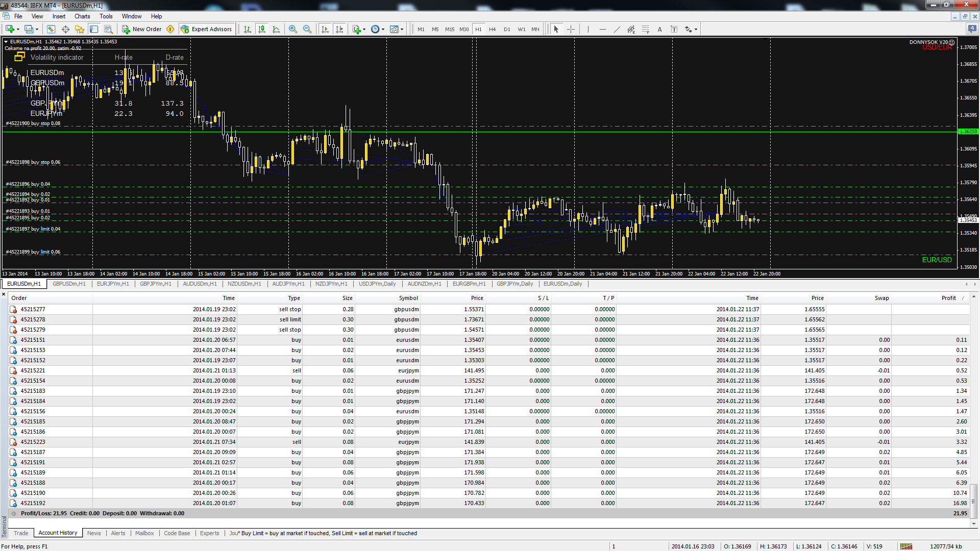Select the crosshair cursor tool
This screenshot has width=980, height=551.
(x=571, y=29)
